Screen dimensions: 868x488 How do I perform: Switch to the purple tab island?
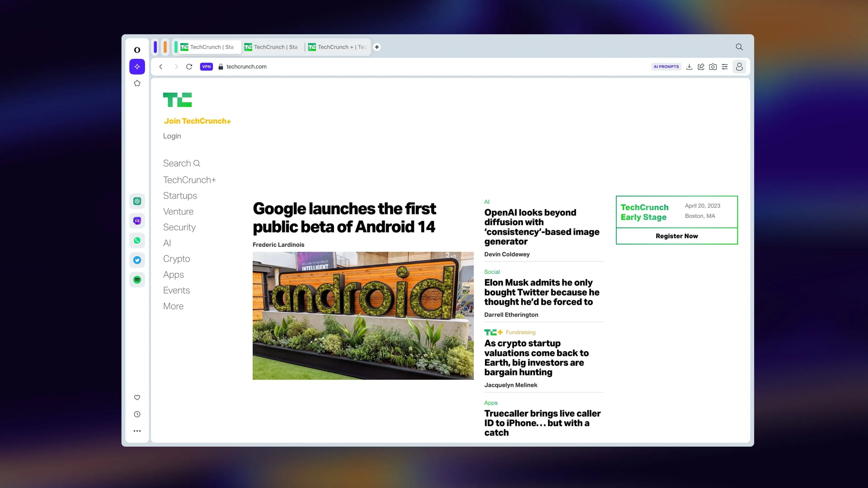point(155,47)
